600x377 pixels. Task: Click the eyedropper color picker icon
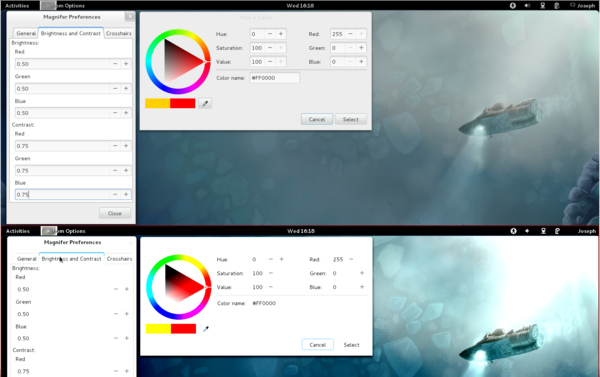[x=205, y=103]
